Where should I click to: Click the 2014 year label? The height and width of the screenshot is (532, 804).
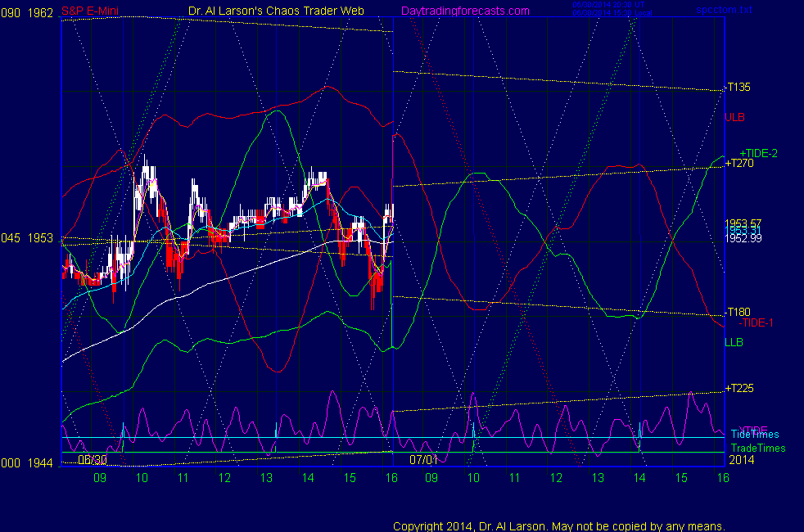(x=742, y=460)
